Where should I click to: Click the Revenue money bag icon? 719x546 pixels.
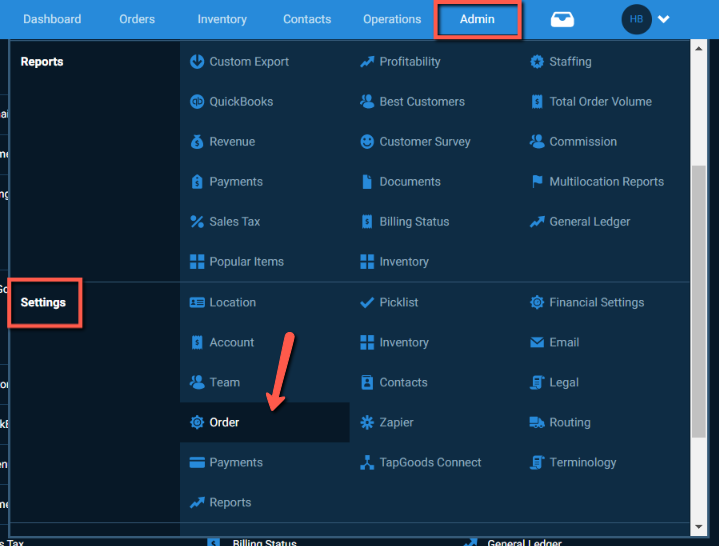[x=197, y=142]
